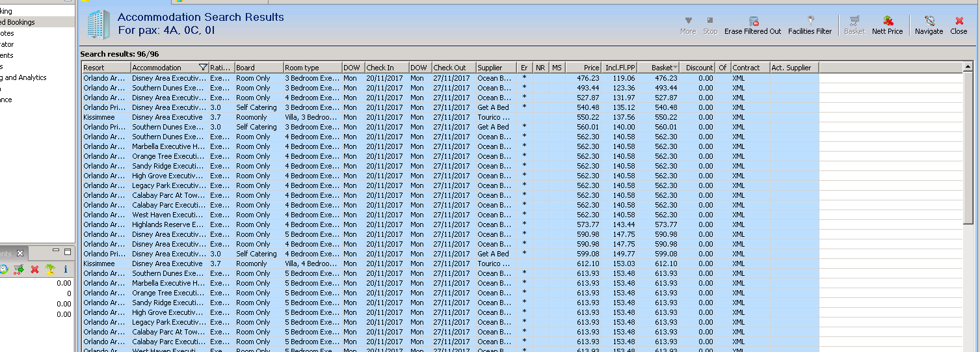The height and width of the screenshot is (352, 980).
Task: Click the vertical scrollbar of results table
Action: click(x=968, y=146)
